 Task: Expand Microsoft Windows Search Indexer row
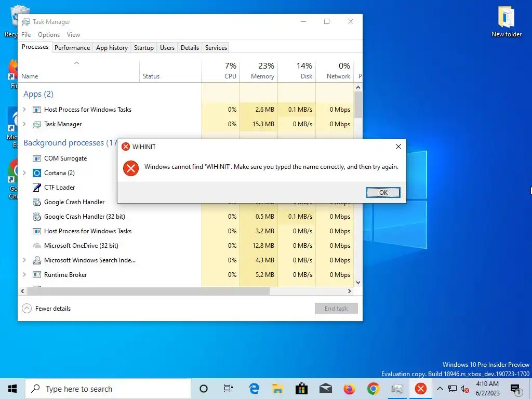[x=24, y=260]
